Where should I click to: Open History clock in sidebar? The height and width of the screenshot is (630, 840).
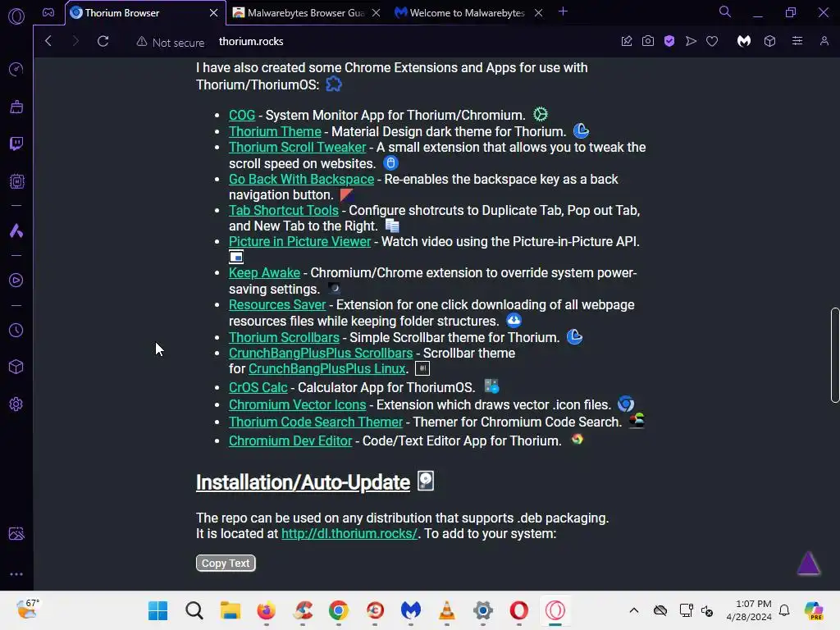16,330
